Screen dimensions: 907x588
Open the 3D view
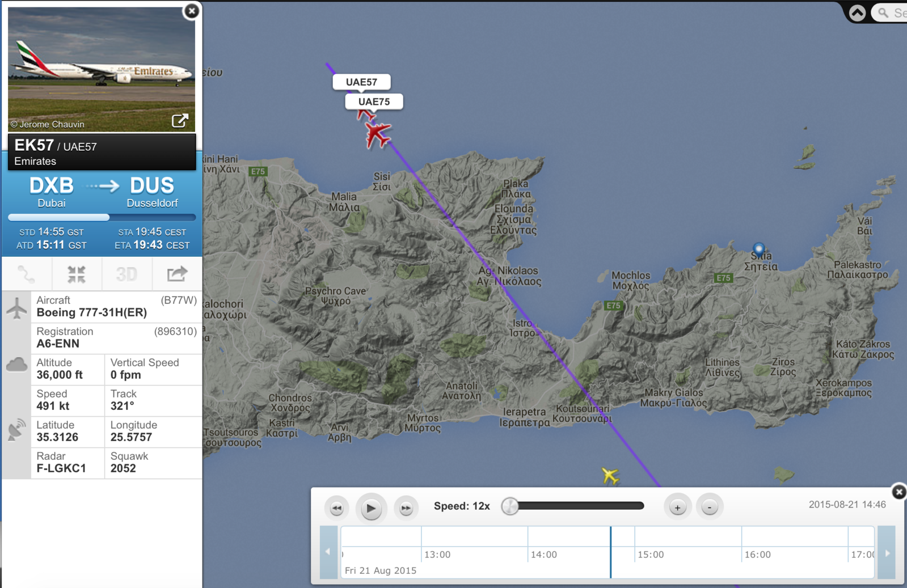(126, 274)
